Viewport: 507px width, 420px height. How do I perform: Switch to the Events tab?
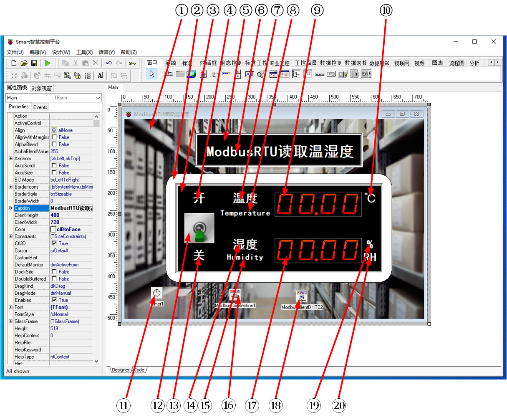coord(40,107)
